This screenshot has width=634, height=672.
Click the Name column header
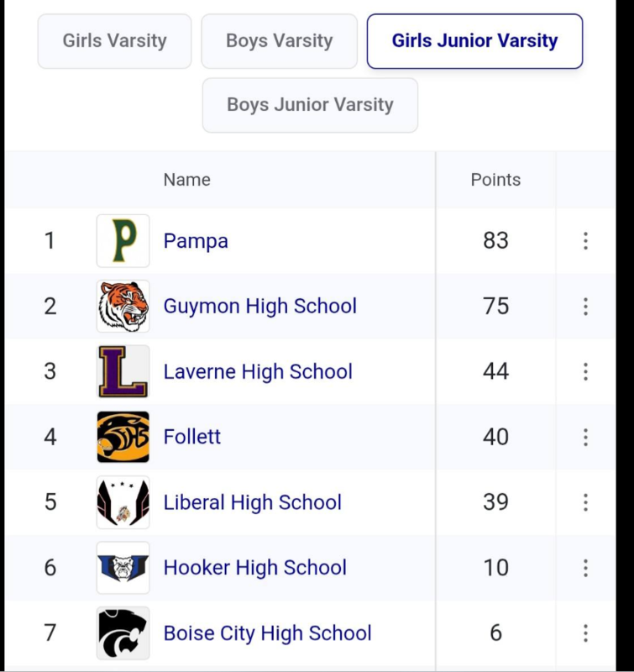coord(186,180)
